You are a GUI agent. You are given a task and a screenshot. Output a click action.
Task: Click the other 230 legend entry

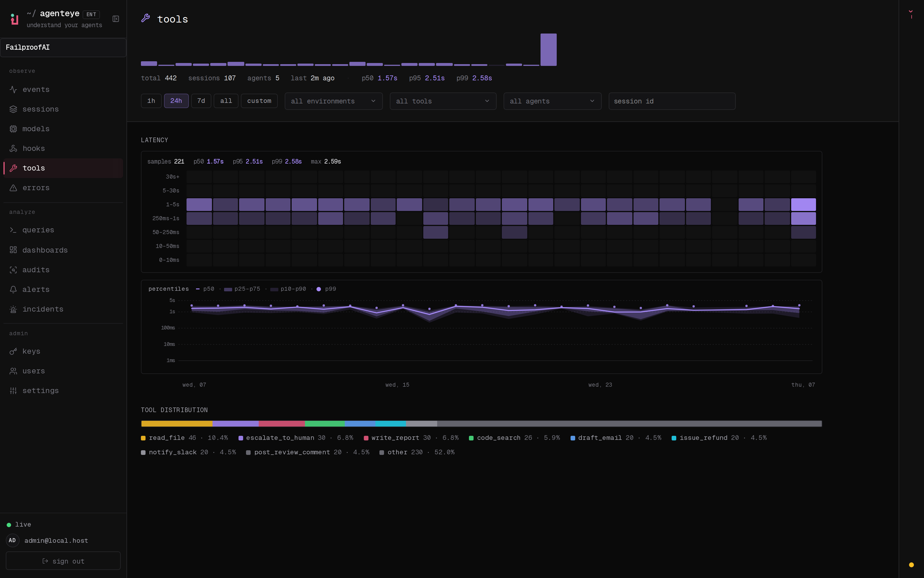pyautogui.click(x=417, y=452)
